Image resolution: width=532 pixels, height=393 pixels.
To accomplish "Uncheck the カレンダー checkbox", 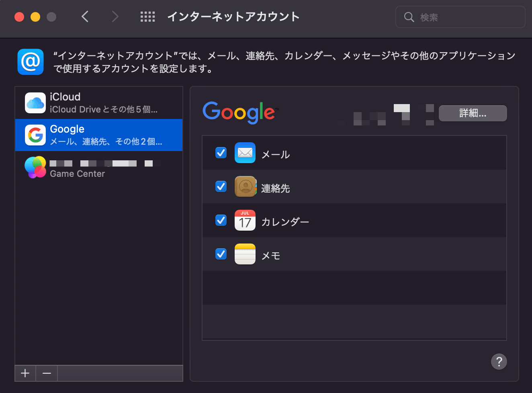I will point(221,220).
